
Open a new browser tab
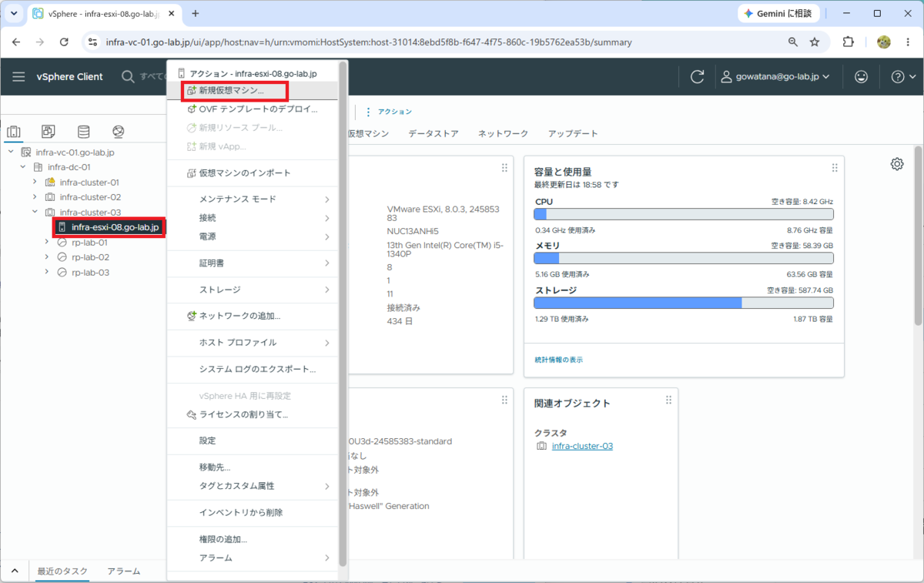pos(196,13)
